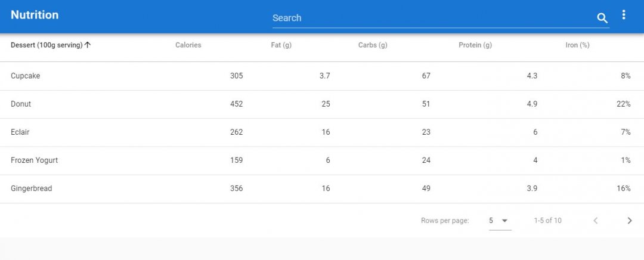Click the search magnifier icon

602,18
